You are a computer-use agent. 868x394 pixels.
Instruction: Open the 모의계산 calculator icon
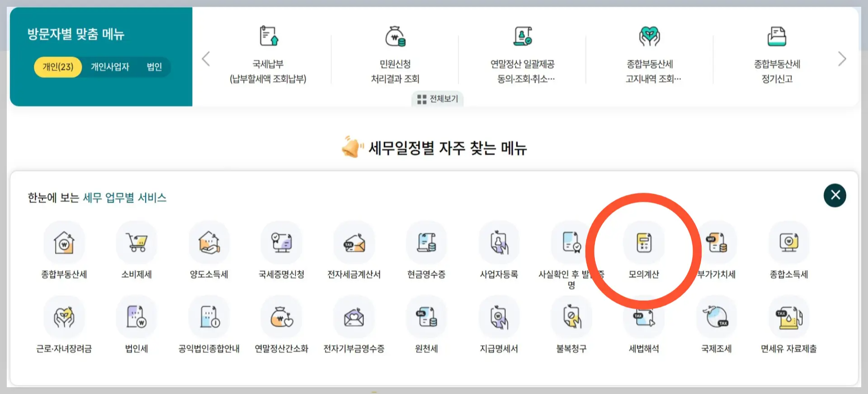click(644, 242)
